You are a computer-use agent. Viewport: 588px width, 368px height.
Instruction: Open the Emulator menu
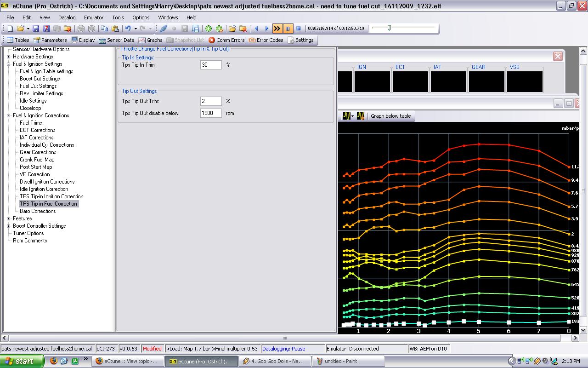tap(94, 17)
